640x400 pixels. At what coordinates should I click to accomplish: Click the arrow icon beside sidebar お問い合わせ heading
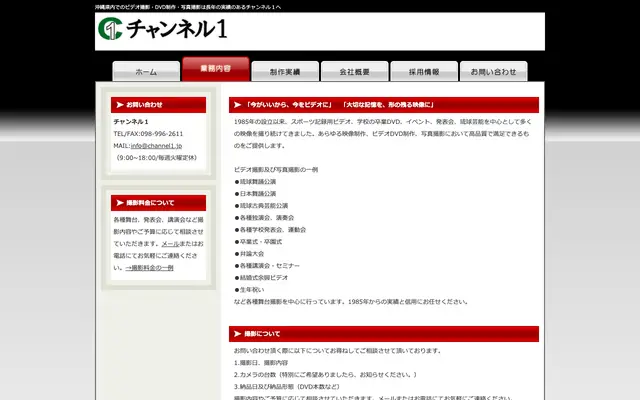[x=120, y=105]
